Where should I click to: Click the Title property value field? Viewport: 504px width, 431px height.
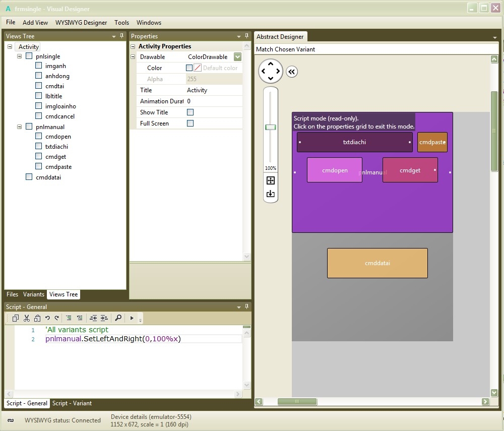coord(214,90)
